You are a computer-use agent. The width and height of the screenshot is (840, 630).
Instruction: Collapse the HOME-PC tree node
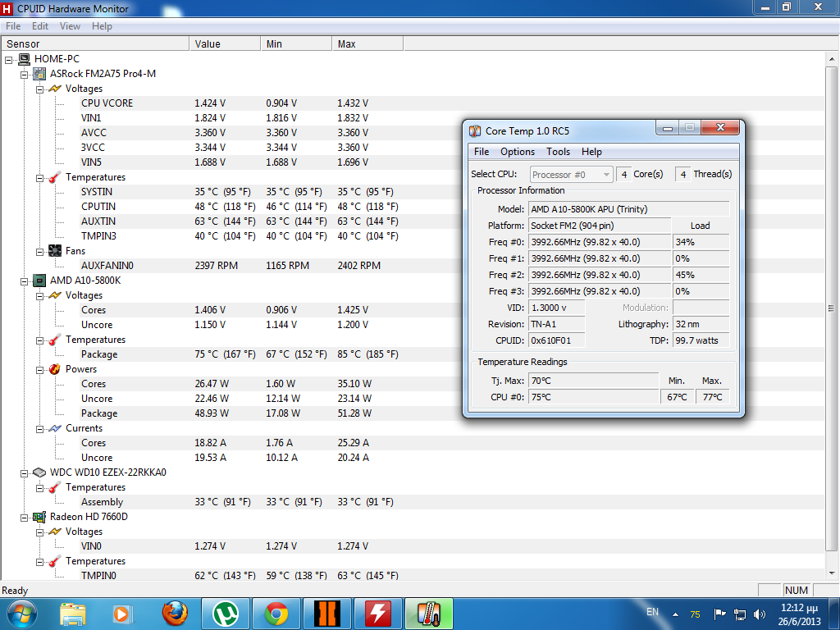click(8, 59)
